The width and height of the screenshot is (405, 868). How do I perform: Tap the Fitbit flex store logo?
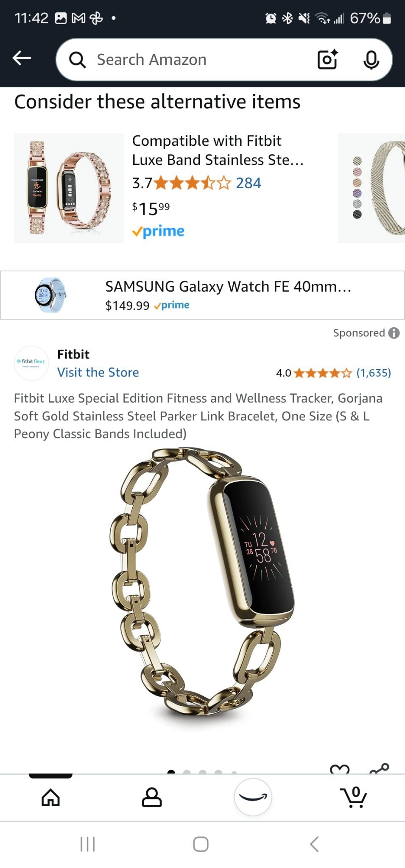coord(31,363)
